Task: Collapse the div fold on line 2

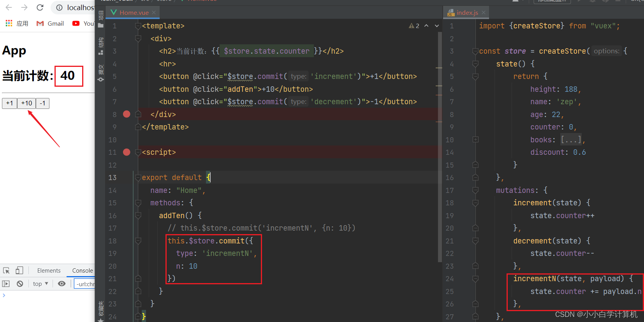Action: (138, 38)
